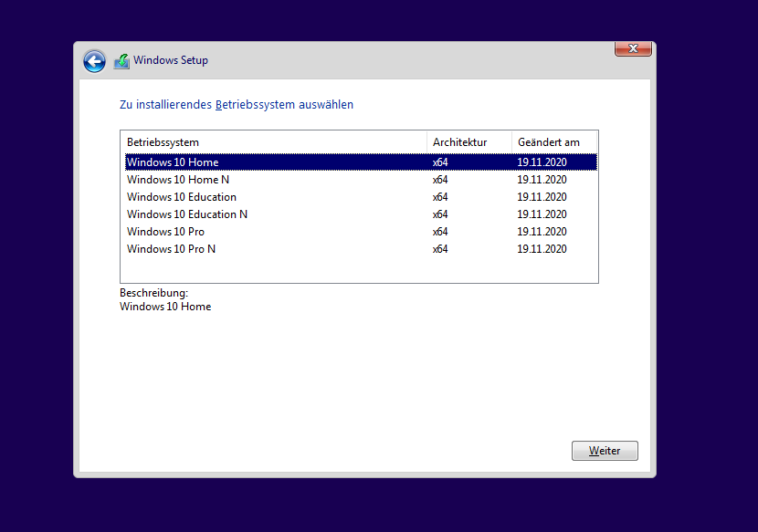
Task: Sort by Architektur column header
Action: (469, 142)
